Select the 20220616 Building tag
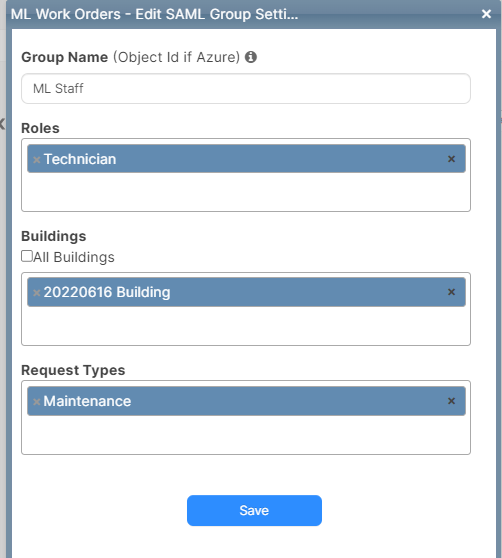The image size is (502, 558). click(x=246, y=292)
